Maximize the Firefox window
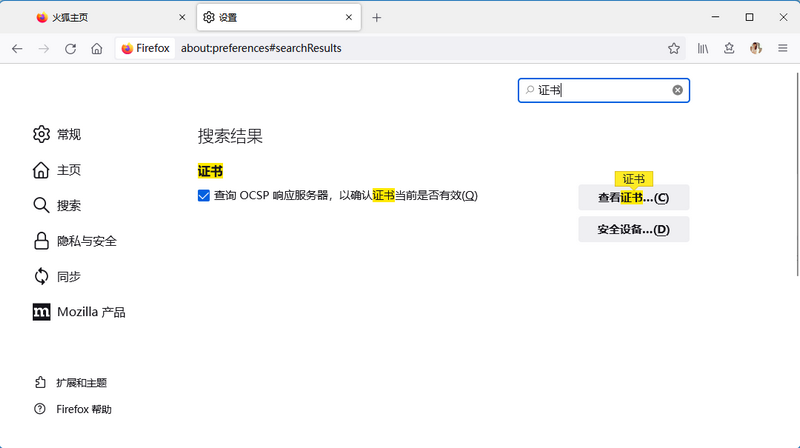The width and height of the screenshot is (800, 448). pyautogui.click(x=749, y=17)
